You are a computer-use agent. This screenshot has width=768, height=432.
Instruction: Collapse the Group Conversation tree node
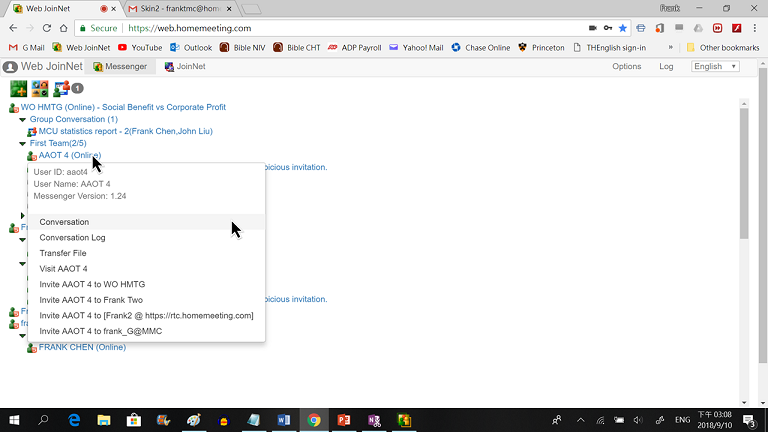tap(23, 119)
